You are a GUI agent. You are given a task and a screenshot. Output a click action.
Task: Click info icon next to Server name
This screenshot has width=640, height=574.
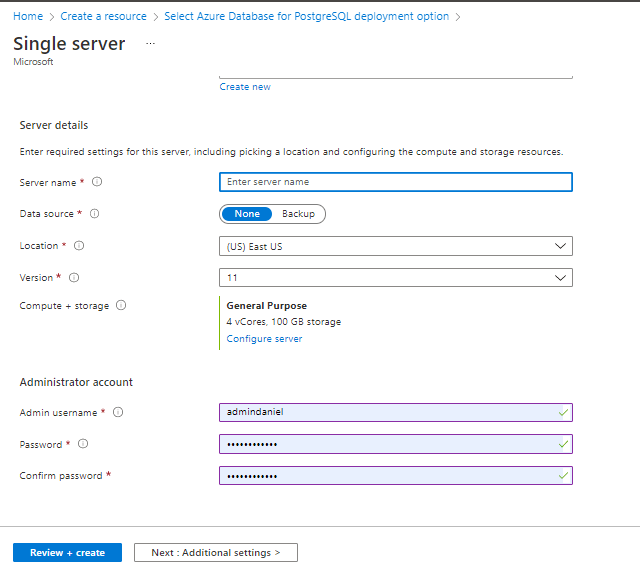[x=97, y=182]
